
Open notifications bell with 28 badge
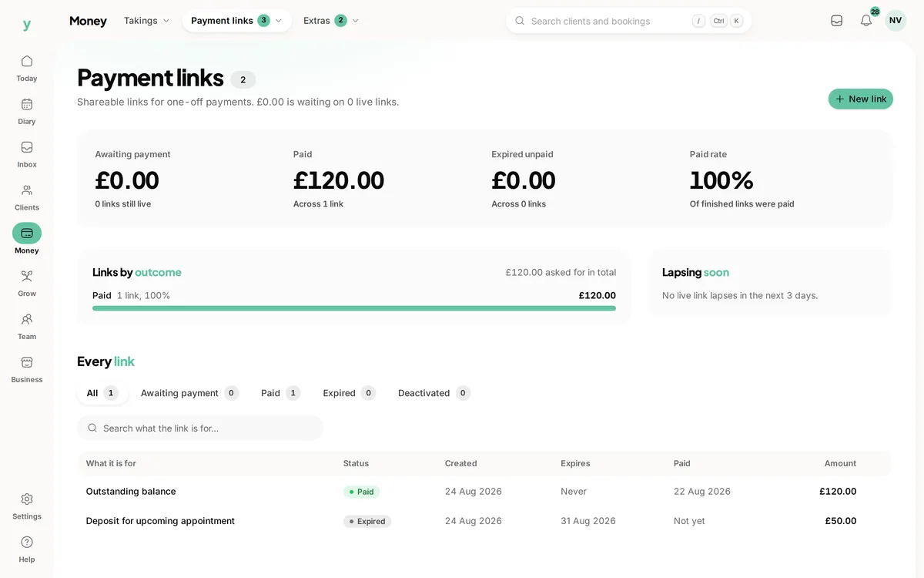866,21
